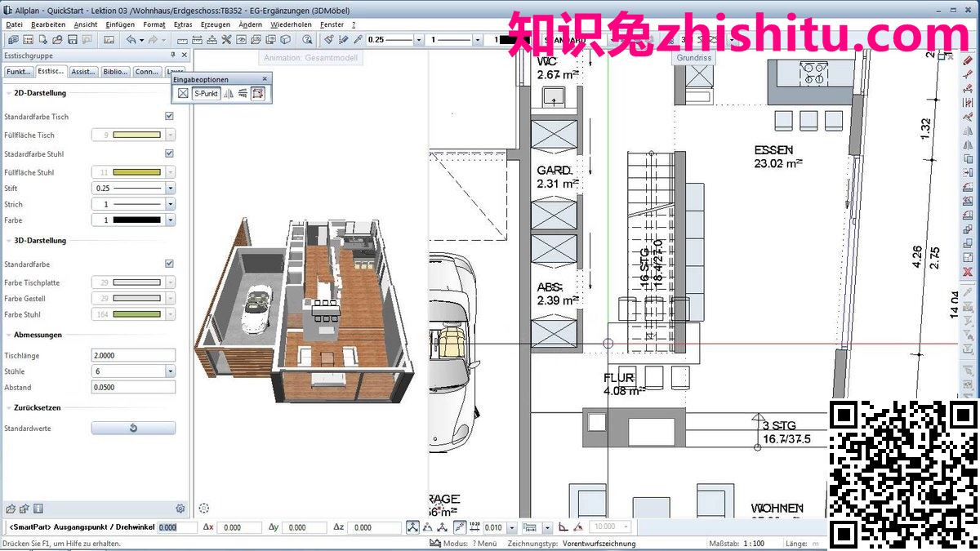Click the Farbe Stuhl green swatch
The height and width of the screenshot is (551, 980).
(x=136, y=314)
